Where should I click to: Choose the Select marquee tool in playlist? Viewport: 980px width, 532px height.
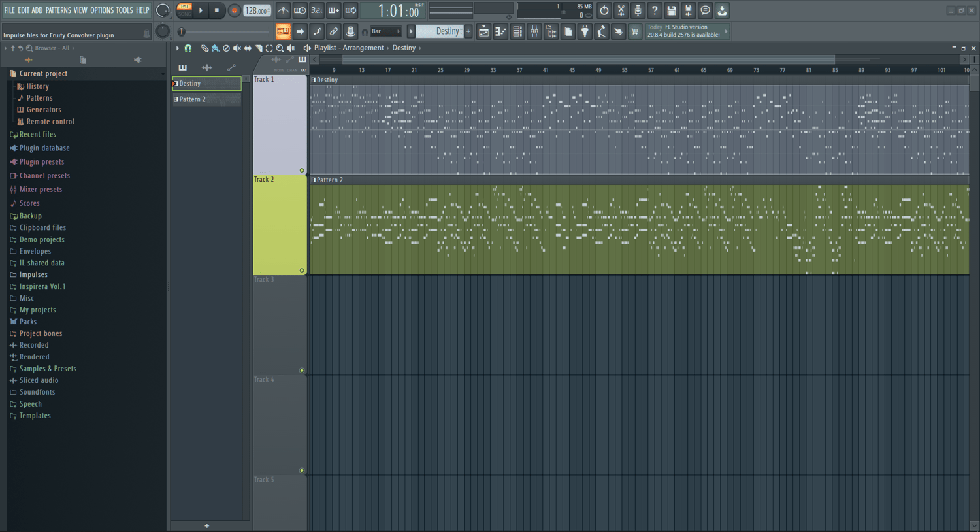pos(269,48)
